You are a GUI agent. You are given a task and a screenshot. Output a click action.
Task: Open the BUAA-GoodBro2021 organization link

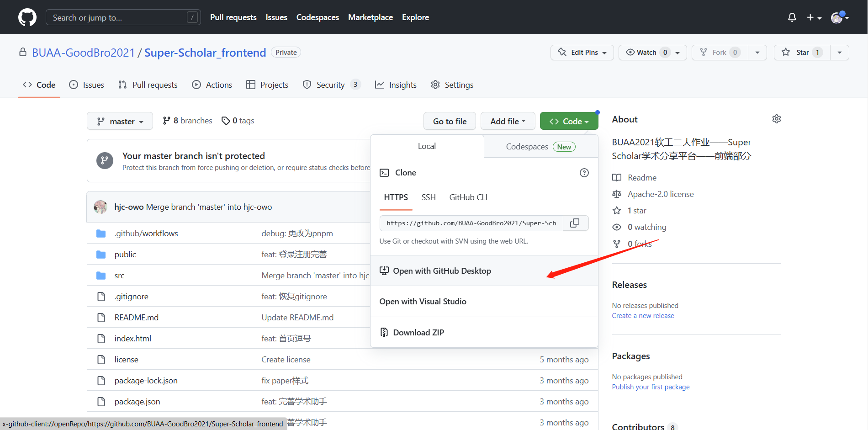coord(84,53)
